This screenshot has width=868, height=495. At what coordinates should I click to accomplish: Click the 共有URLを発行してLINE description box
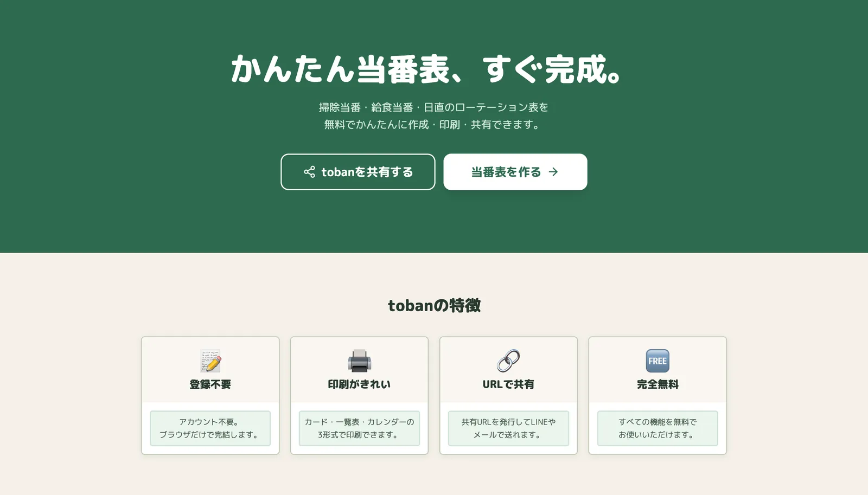[508, 428]
